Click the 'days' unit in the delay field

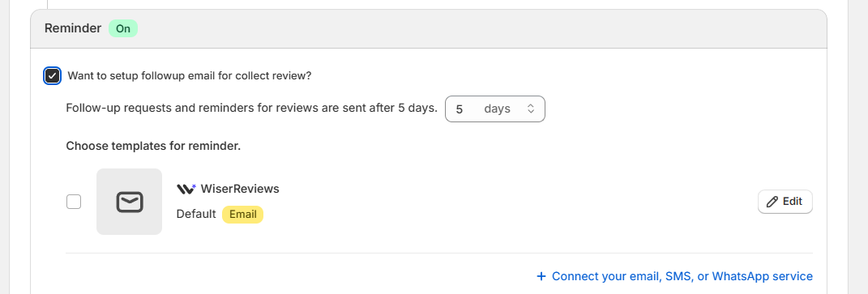coord(497,109)
